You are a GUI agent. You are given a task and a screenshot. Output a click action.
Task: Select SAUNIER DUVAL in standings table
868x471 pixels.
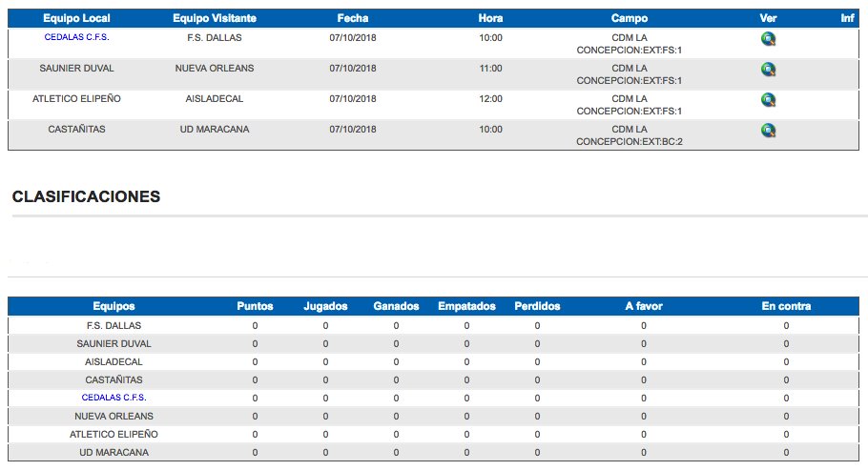pos(114,343)
